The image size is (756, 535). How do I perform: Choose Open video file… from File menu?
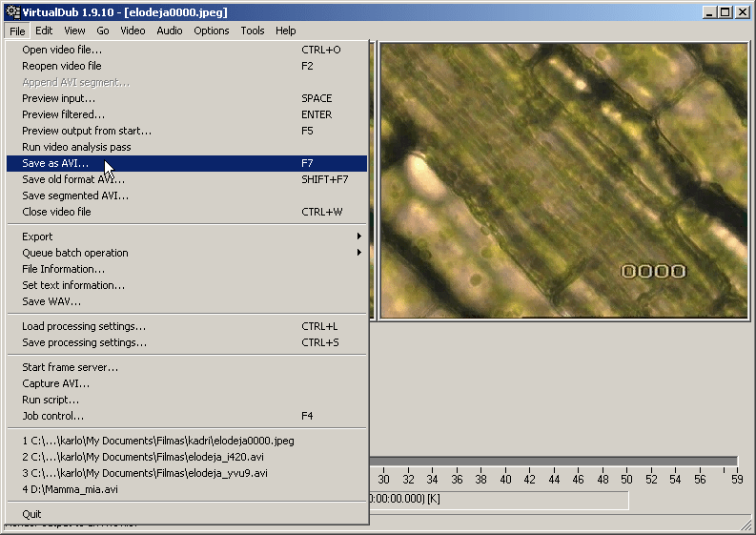point(187,50)
